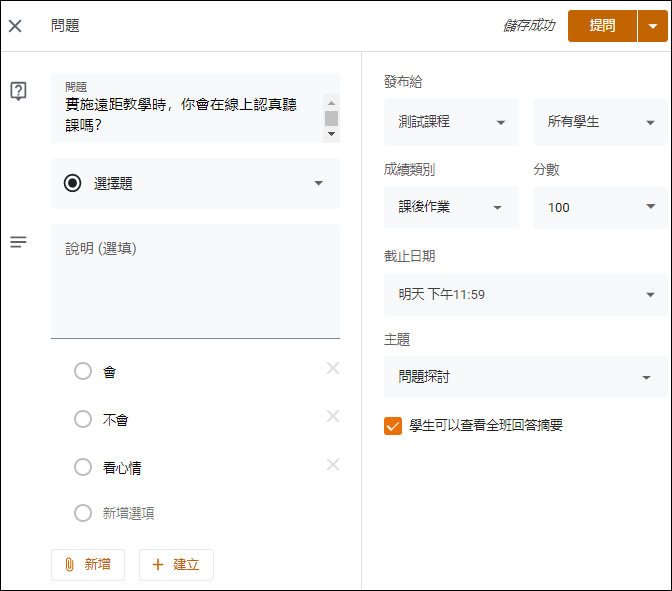This screenshot has width=672, height=591.
Task: Click the description lines icon
Action: point(18,242)
